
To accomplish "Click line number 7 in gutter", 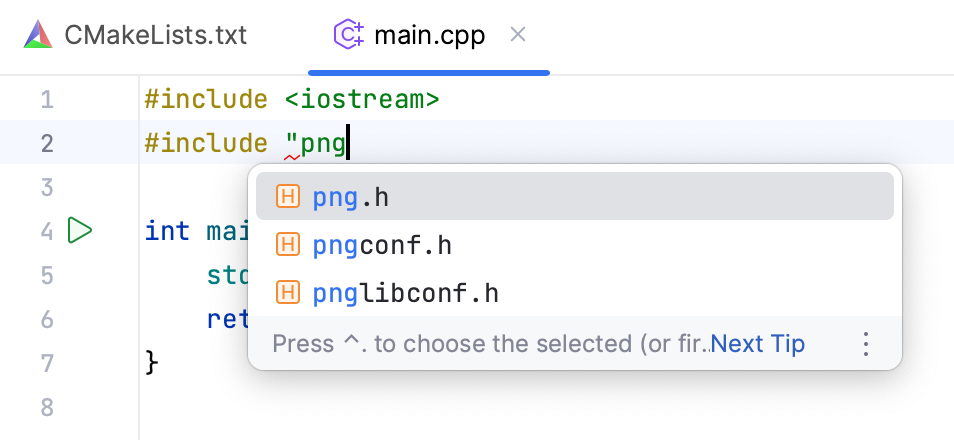I will tap(47, 362).
